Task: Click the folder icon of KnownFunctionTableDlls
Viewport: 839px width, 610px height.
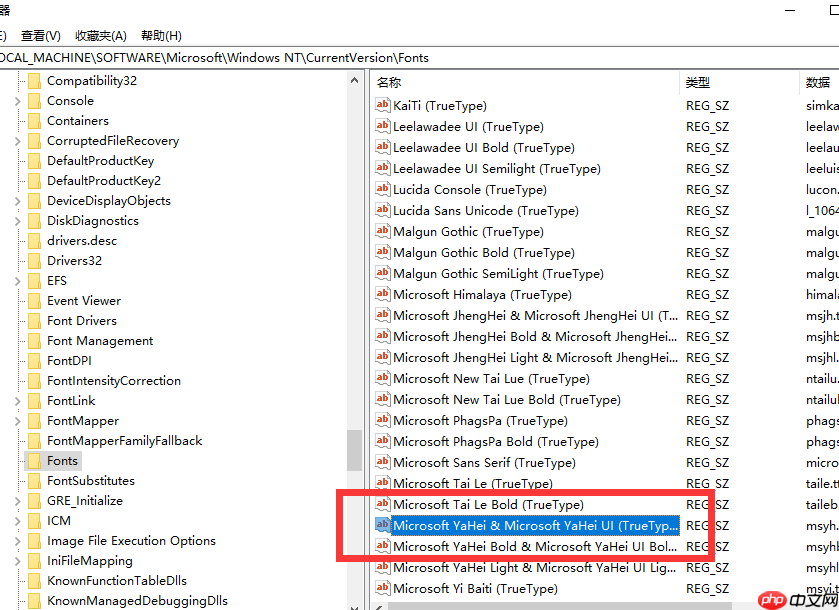Action: pyautogui.click(x=34, y=581)
